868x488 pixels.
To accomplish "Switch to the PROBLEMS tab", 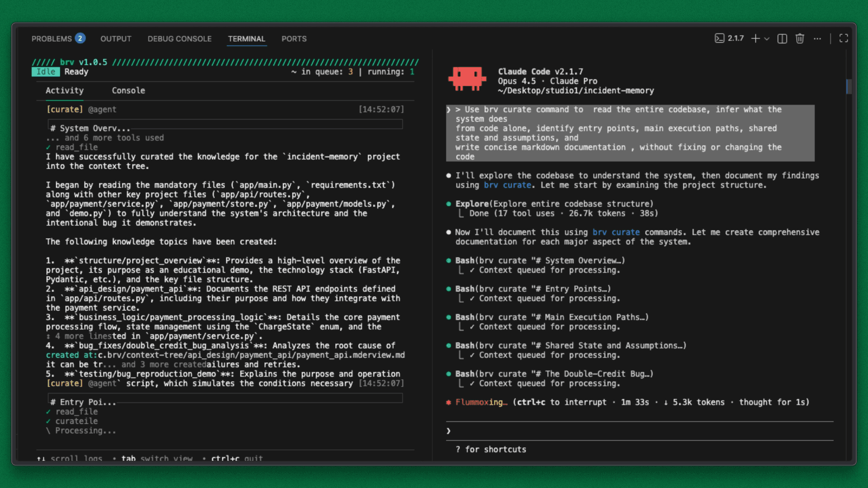I will pyautogui.click(x=52, y=39).
